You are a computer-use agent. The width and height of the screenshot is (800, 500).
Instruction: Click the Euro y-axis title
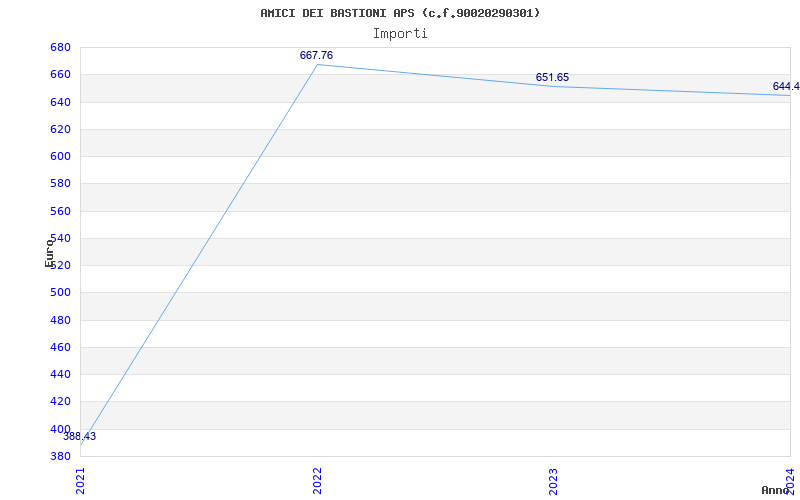tap(49, 253)
